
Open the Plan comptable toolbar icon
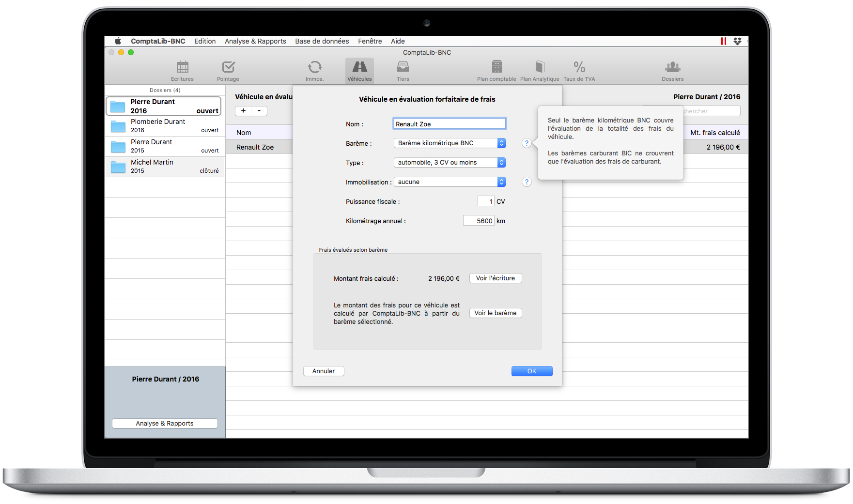click(x=496, y=71)
